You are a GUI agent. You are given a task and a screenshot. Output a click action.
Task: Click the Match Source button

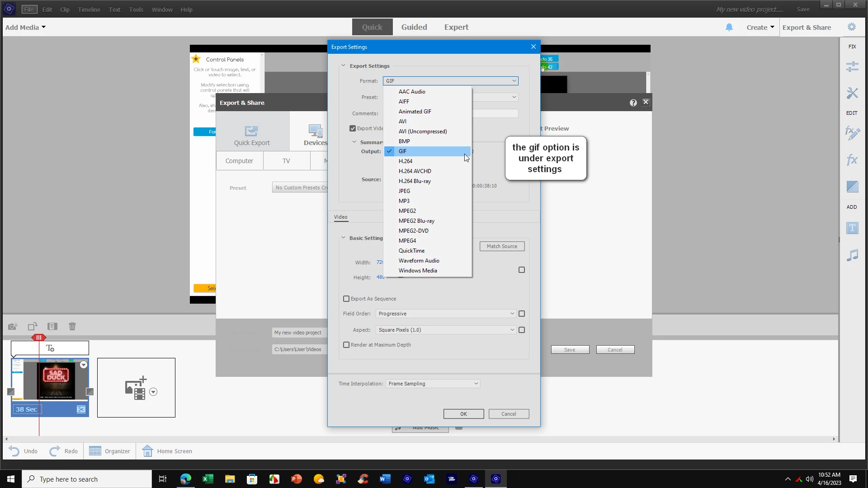502,246
